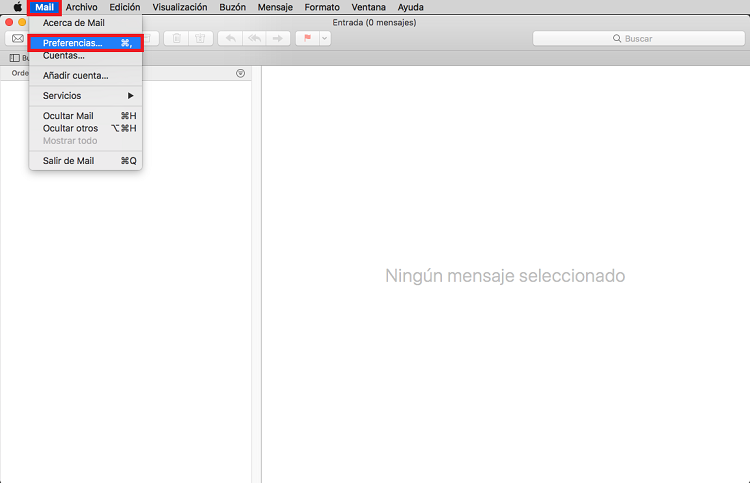Flag message with red flag icon
750x483 pixels.
click(308, 39)
